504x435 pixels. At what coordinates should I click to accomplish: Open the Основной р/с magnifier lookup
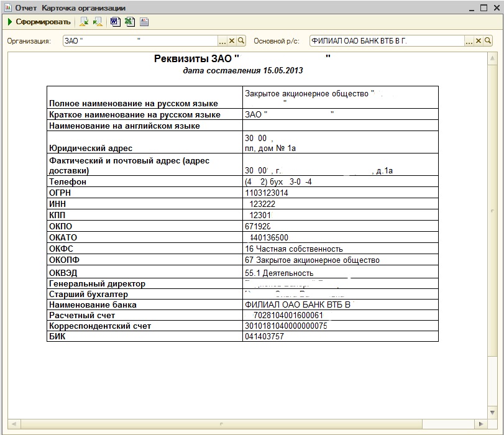488,41
